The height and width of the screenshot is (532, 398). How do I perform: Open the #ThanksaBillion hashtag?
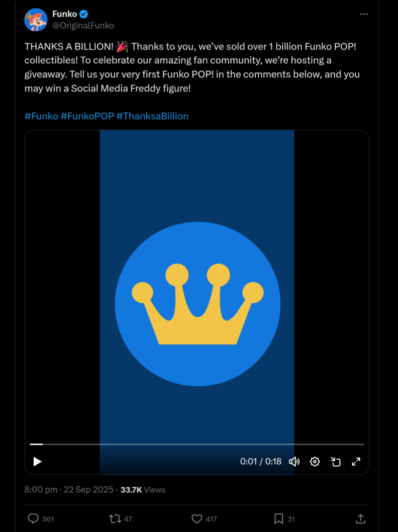(x=152, y=116)
